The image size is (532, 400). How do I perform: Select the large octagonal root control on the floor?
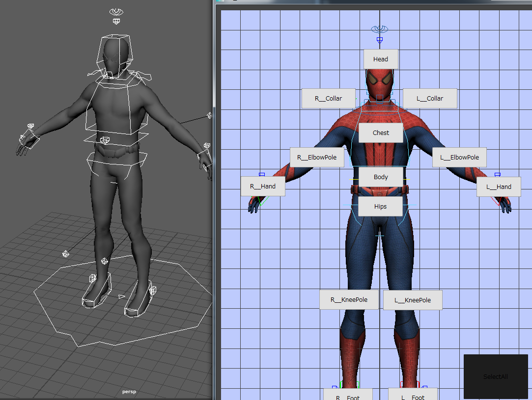pos(123,301)
